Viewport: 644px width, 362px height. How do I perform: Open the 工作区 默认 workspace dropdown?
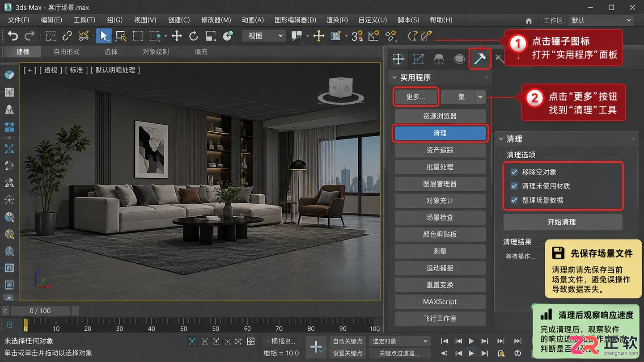coord(601,21)
